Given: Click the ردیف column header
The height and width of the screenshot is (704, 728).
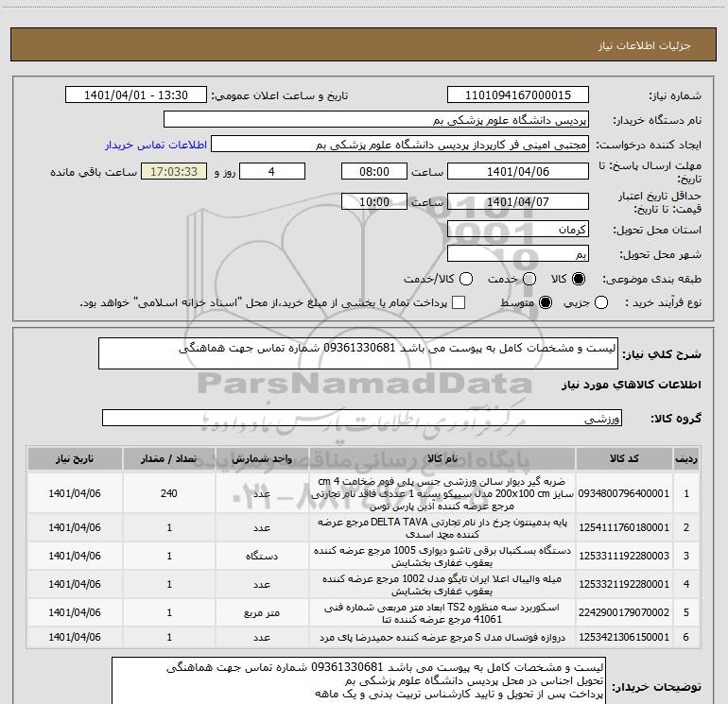Looking at the screenshot, I should point(686,459).
